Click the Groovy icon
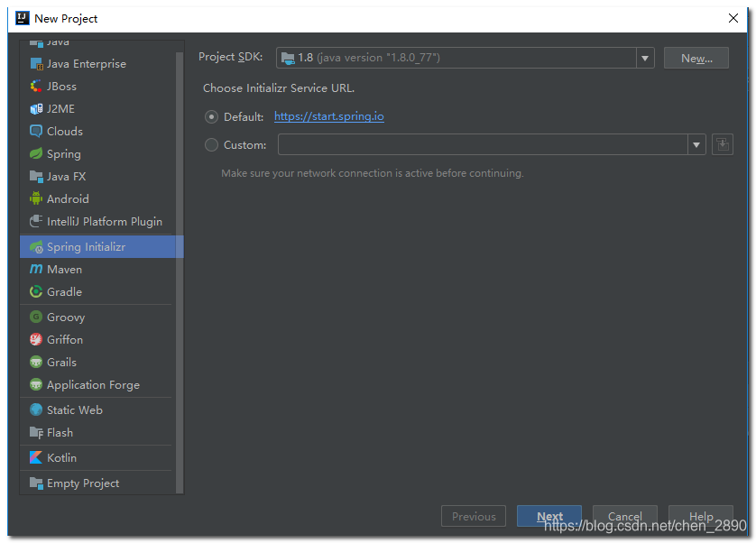The height and width of the screenshot is (543, 756). coord(36,317)
